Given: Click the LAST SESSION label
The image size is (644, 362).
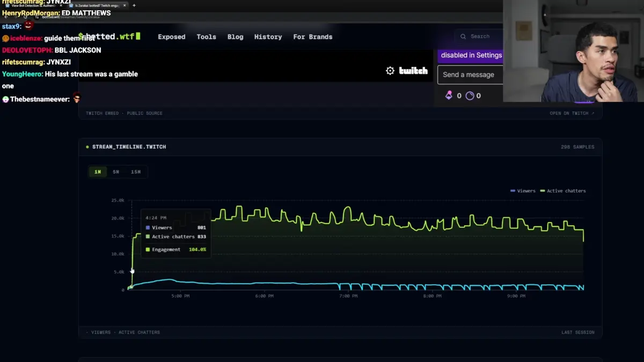Looking at the screenshot, I should 578,333.
